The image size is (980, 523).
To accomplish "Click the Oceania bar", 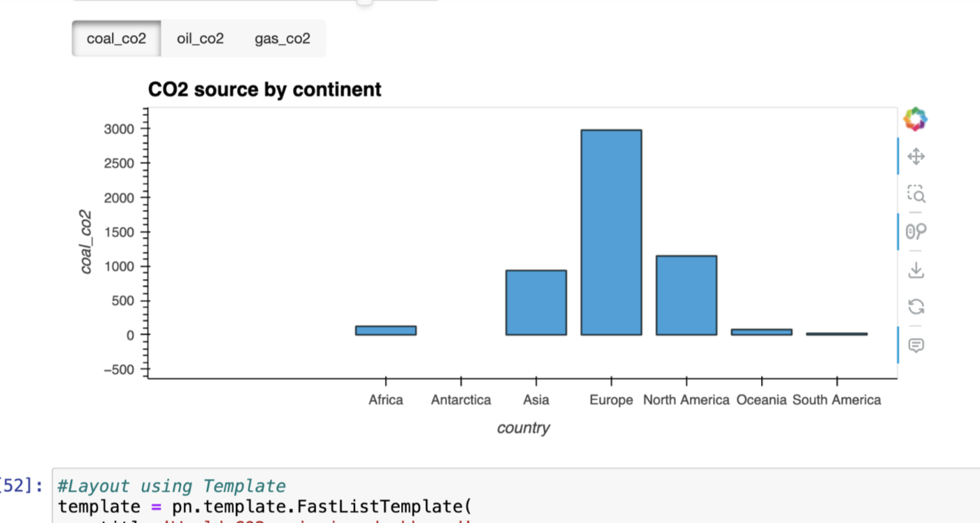I will pyautogui.click(x=761, y=332).
